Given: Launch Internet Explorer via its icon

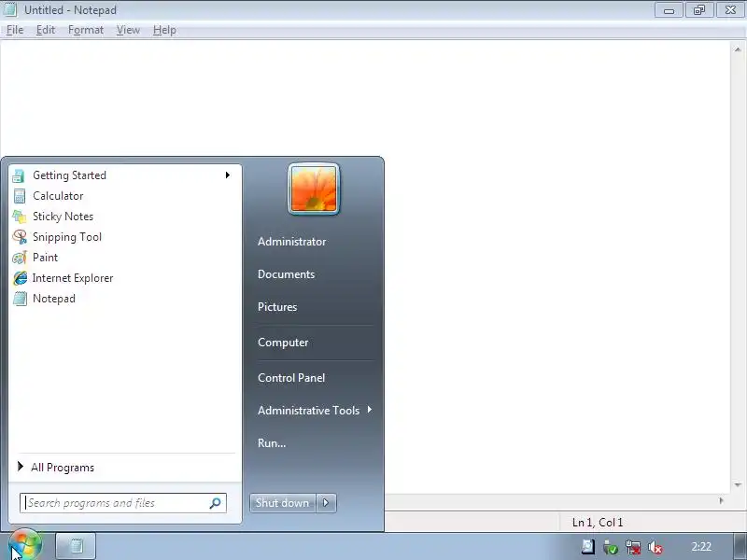Looking at the screenshot, I should click(20, 278).
